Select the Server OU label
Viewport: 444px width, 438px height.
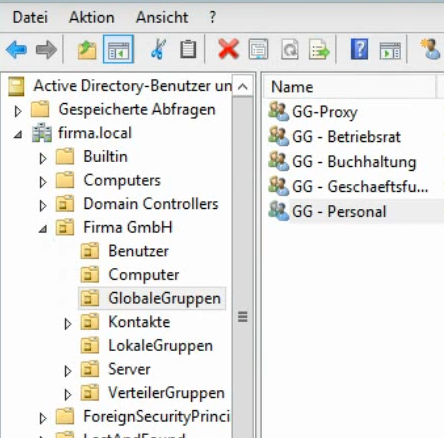point(129,369)
